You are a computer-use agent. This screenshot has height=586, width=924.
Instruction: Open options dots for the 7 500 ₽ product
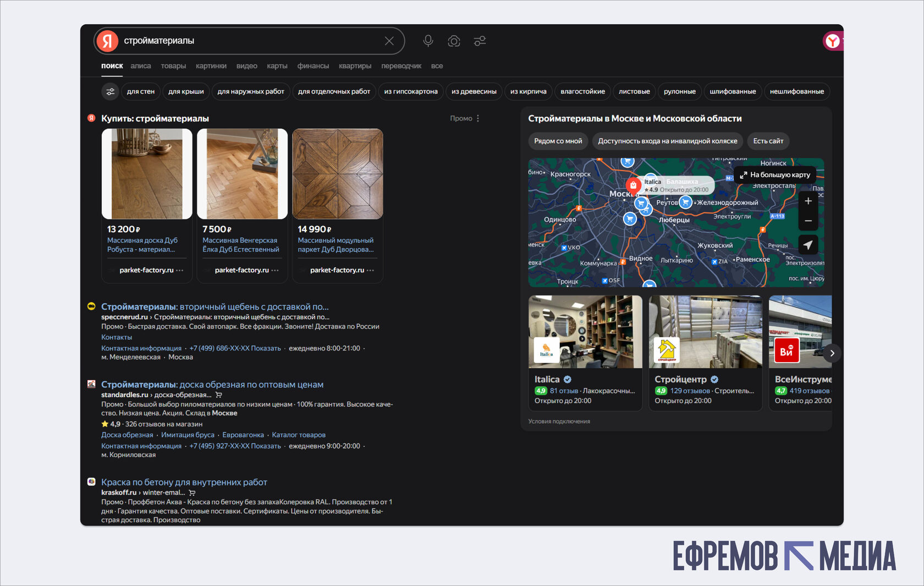(275, 270)
